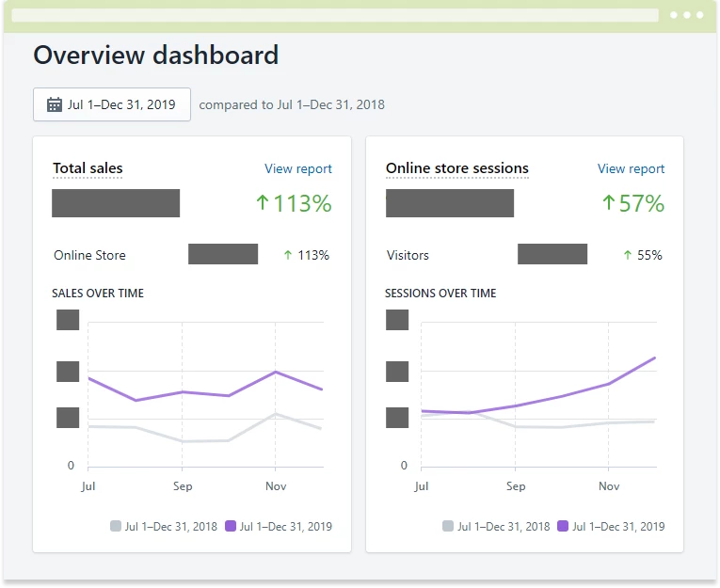The height and width of the screenshot is (588, 720).
Task: Click the Online store sessions heading
Action: [457, 168]
